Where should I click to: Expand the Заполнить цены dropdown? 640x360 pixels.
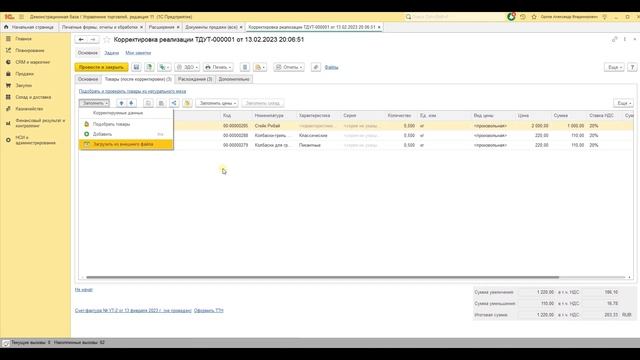(x=217, y=103)
